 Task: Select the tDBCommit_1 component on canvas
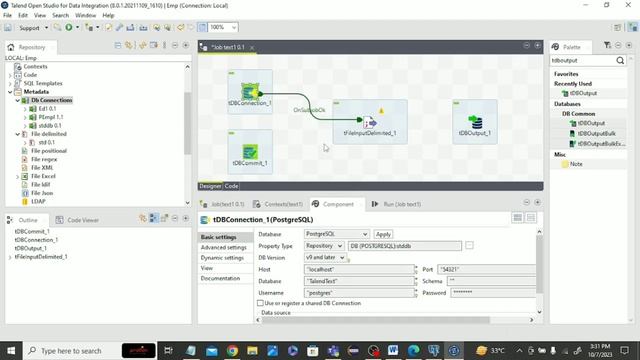point(250,152)
